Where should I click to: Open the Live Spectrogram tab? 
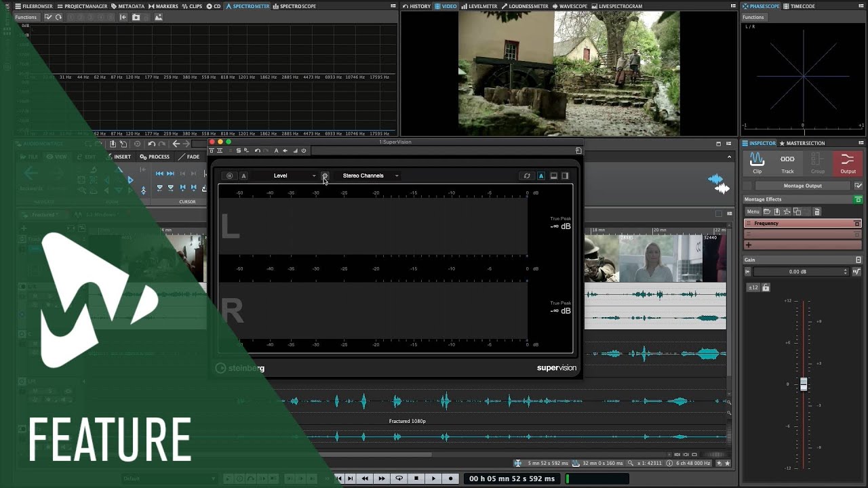tap(616, 6)
